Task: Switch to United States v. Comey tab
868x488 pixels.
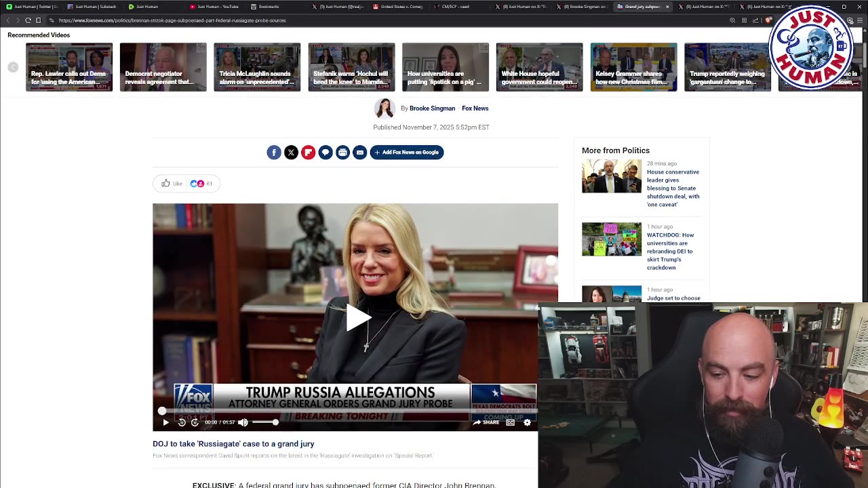Action: (398, 7)
